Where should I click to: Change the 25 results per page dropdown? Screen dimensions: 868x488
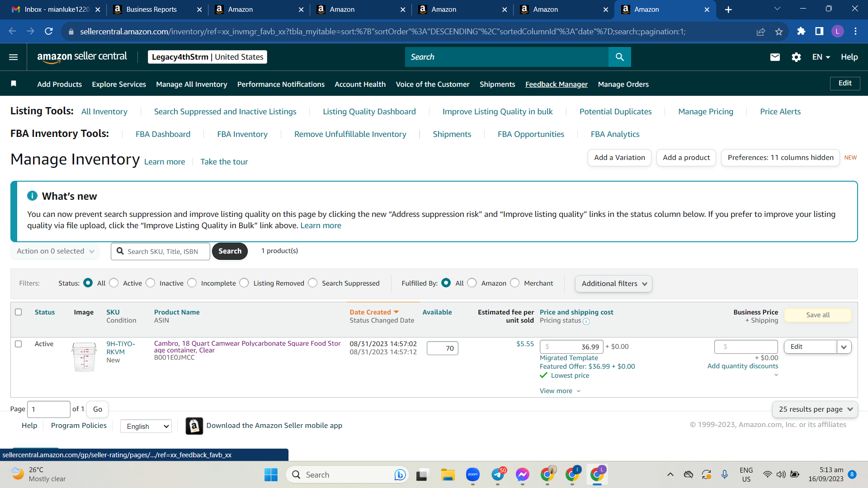[x=815, y=409]
